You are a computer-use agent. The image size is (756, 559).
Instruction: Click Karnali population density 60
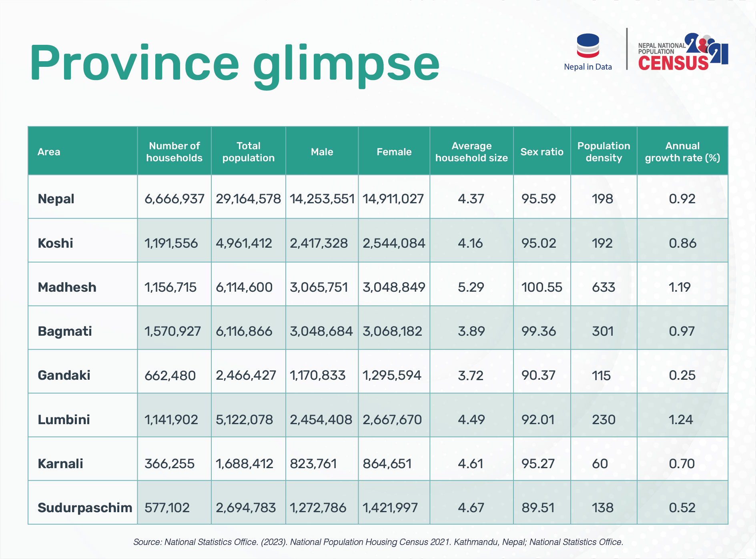tap(600, 464)
